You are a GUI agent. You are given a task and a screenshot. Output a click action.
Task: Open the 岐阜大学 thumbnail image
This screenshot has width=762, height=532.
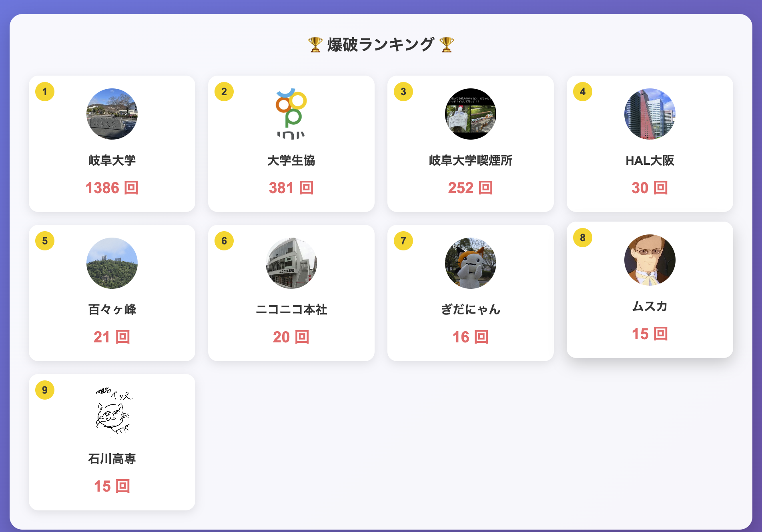pyautogui.click(x=112, y=114)
